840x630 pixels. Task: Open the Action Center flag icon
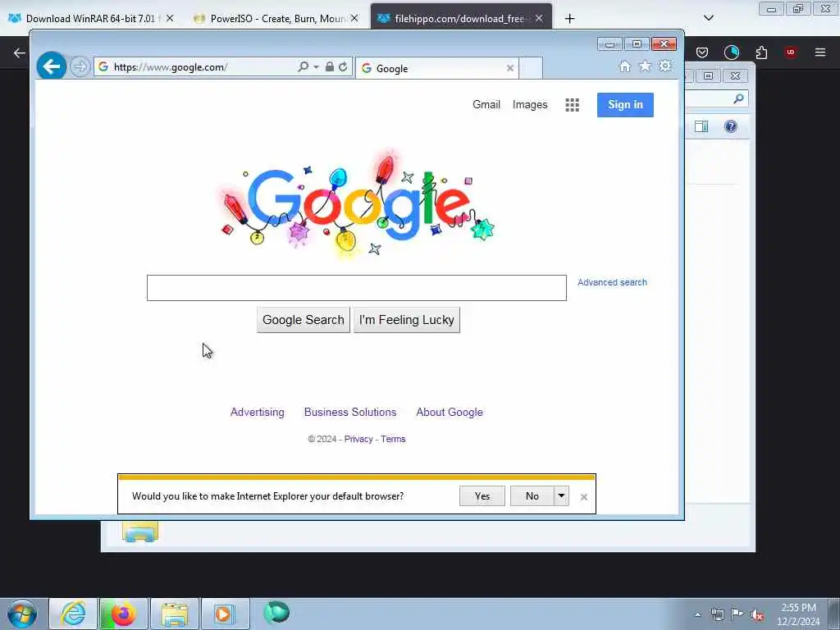tap(737, 615)
